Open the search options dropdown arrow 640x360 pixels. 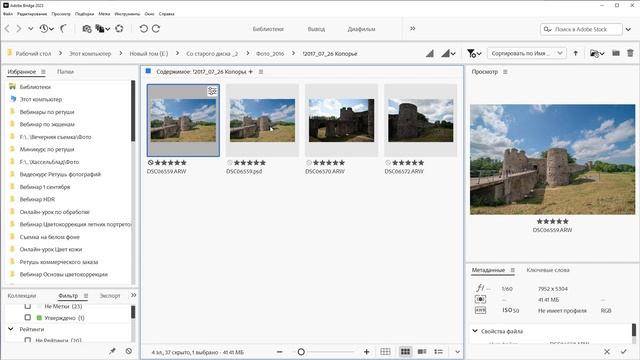point(629,29)
